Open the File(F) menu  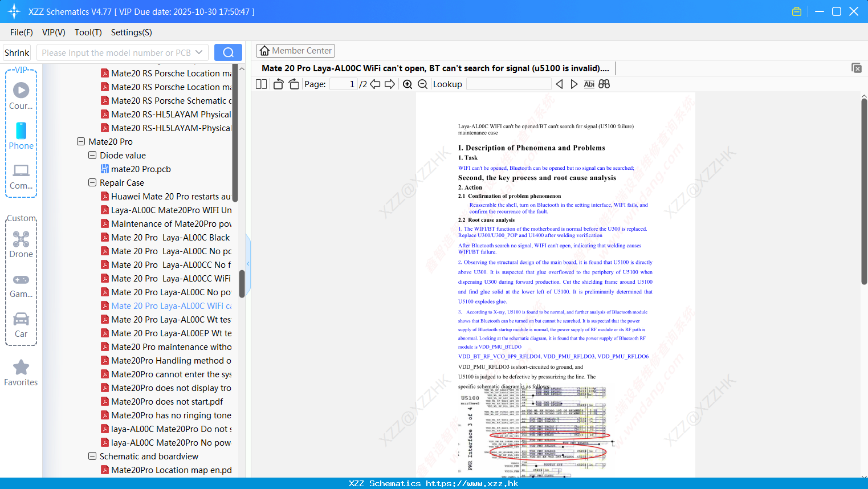(22, 32)
